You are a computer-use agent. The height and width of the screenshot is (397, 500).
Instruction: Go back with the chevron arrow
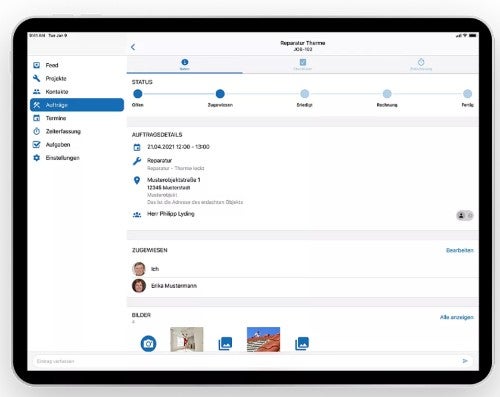tap(133, 47)
